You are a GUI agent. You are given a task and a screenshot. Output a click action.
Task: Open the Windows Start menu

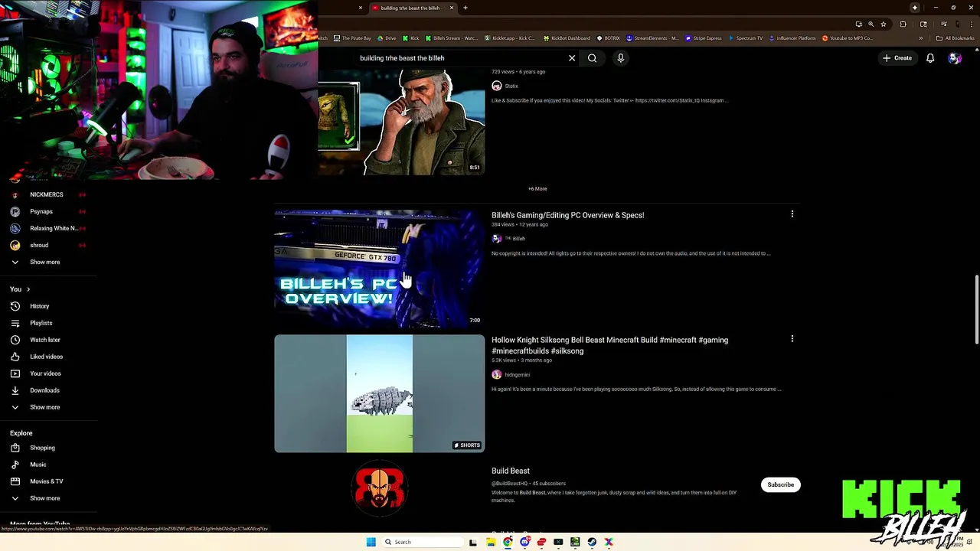pyautogui.click(x=371, y=542)
